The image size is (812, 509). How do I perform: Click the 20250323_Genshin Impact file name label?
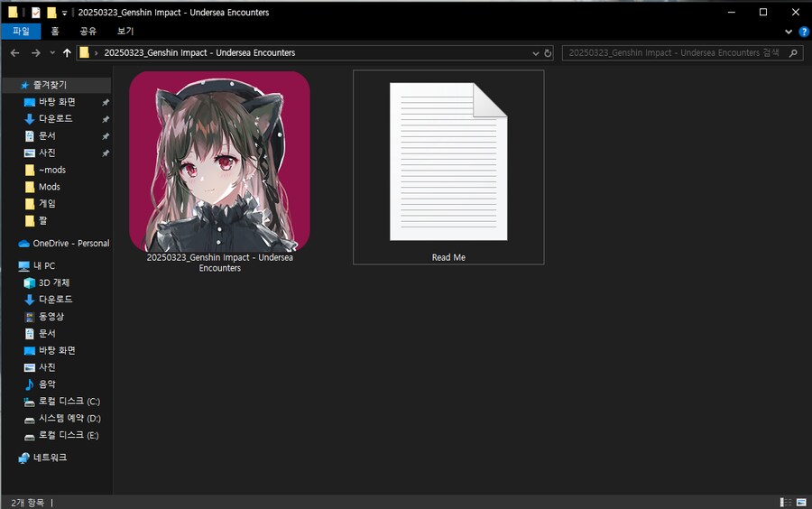[x=219, y=263]
